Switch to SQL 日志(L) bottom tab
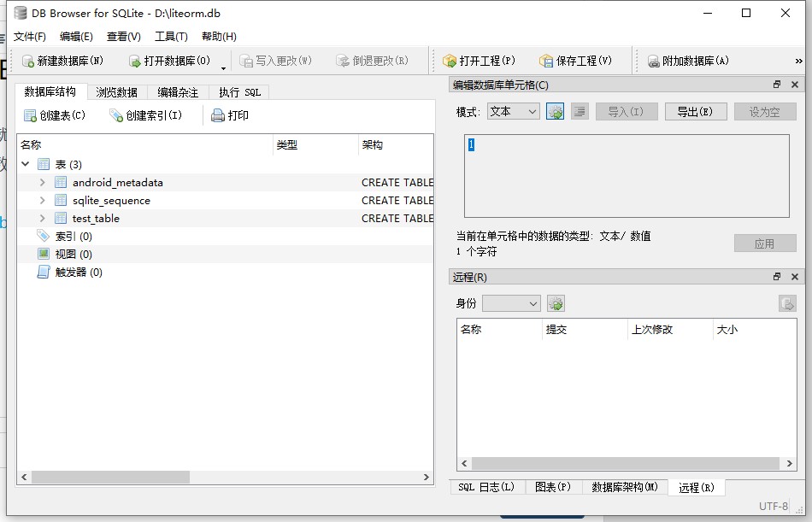This screenshot has height=522, width=812. (x=487, y=487)
